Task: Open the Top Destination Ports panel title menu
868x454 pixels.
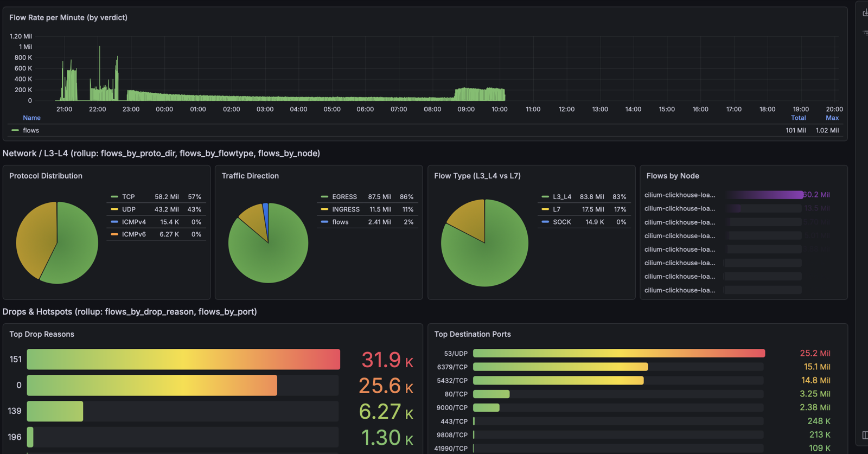Action: (x=473, y=334)
